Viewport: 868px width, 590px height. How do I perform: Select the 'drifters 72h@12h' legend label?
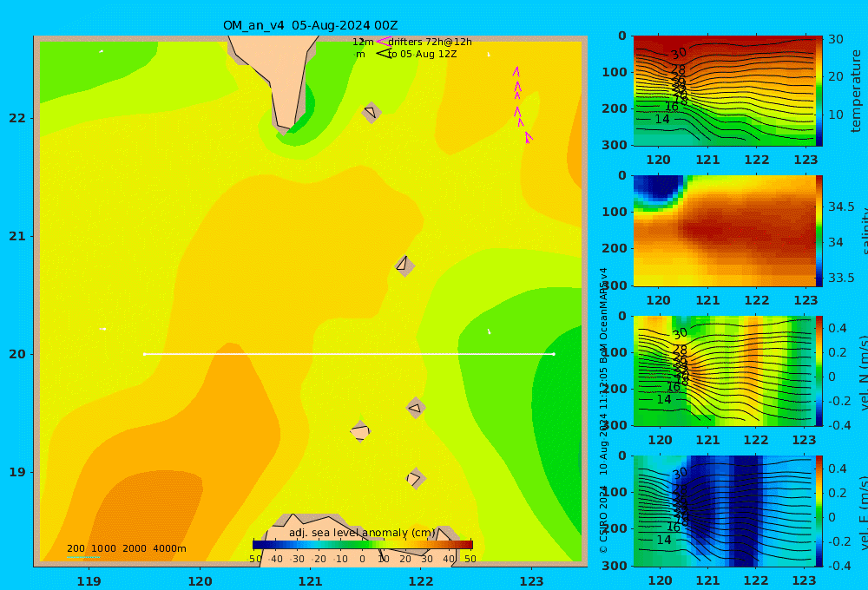tap(431, 42)
